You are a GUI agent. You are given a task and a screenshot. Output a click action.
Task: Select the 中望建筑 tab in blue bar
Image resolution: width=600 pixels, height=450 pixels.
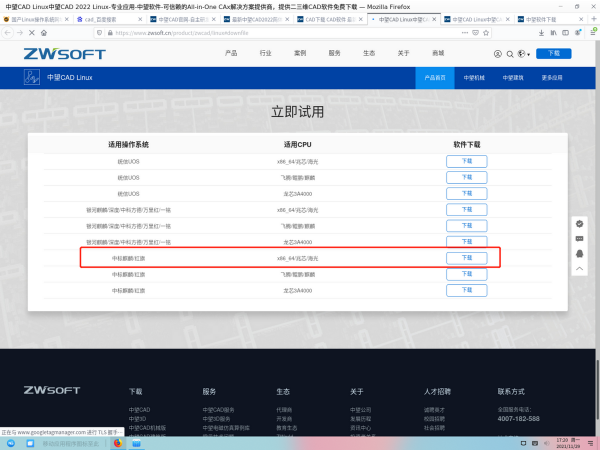513,78
